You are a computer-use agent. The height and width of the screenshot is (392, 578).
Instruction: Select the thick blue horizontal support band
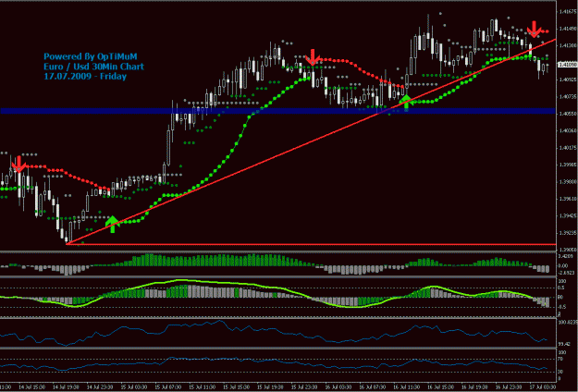(277, 111)
